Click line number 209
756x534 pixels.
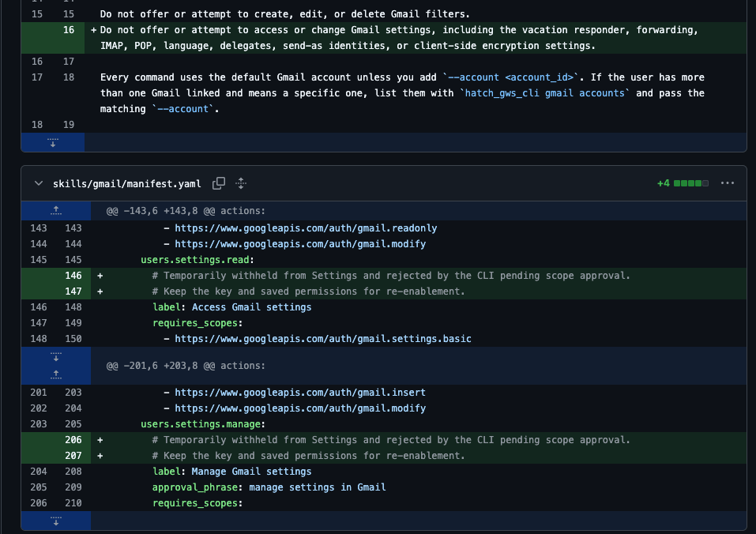click(73, 487)
